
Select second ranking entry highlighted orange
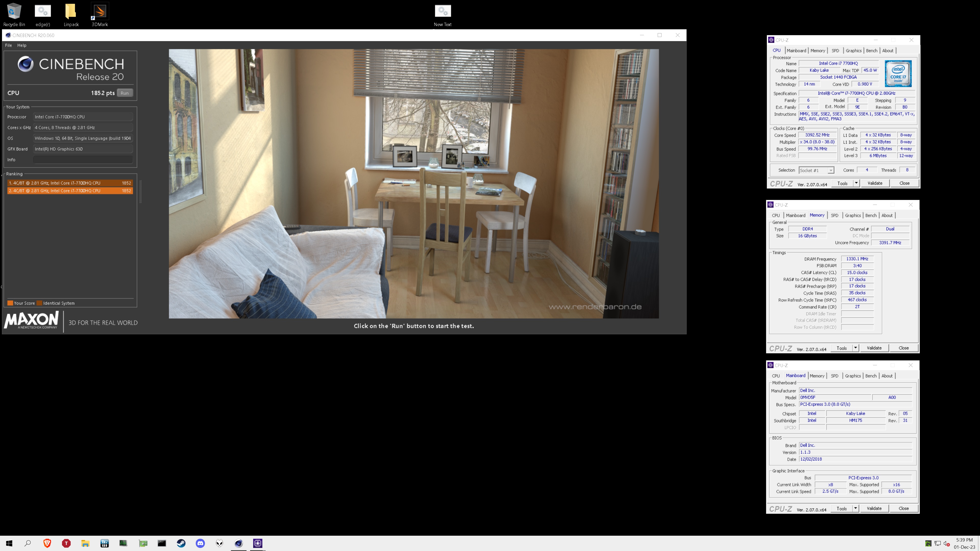pyautogui.click(x=70, y=191)
